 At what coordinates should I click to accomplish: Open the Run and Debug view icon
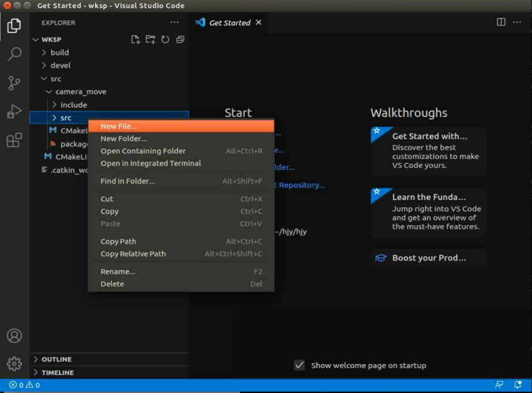[14, 111]
